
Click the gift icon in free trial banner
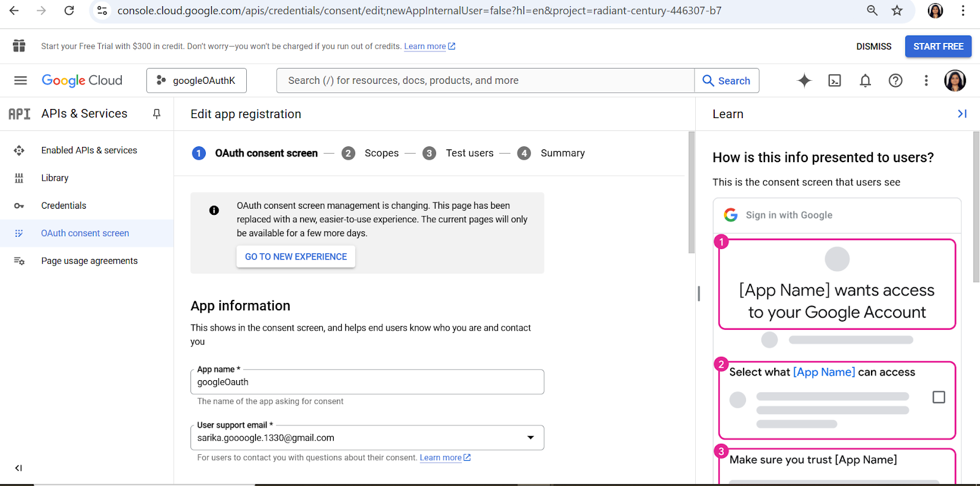pos(19,46)
